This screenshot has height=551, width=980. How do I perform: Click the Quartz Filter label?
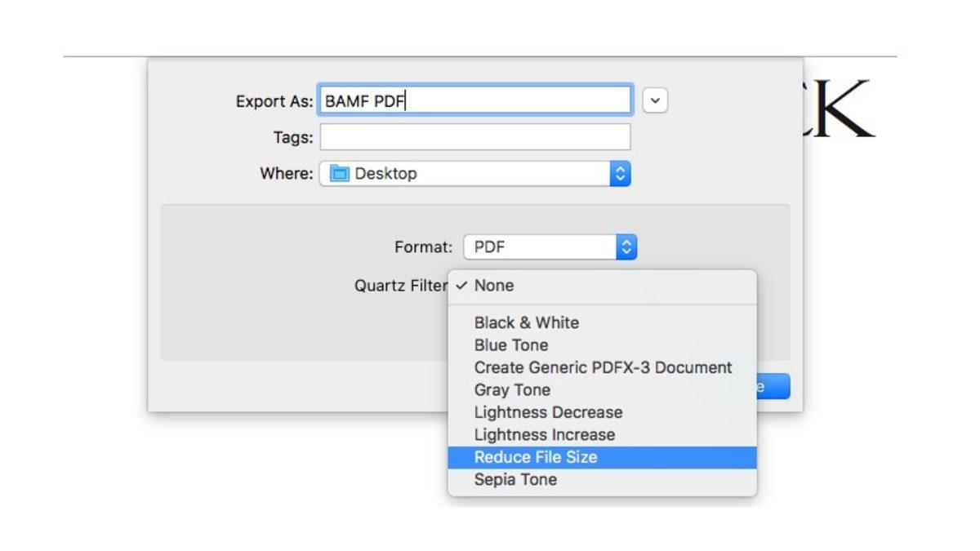pos(400,286)
